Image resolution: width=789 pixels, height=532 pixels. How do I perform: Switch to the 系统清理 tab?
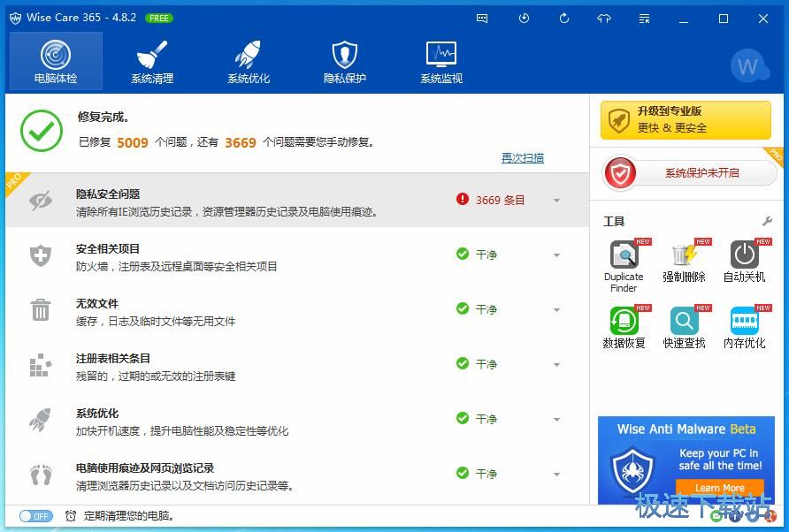[152, 61]
